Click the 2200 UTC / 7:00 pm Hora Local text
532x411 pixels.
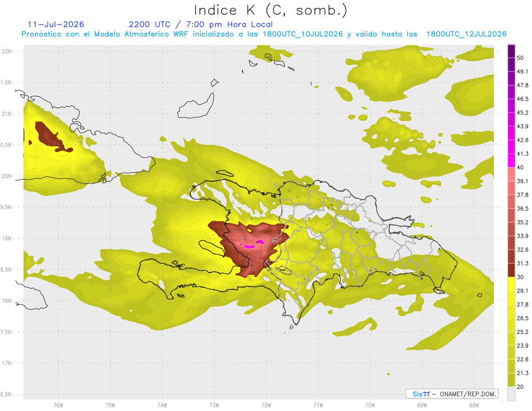point(200,24)
